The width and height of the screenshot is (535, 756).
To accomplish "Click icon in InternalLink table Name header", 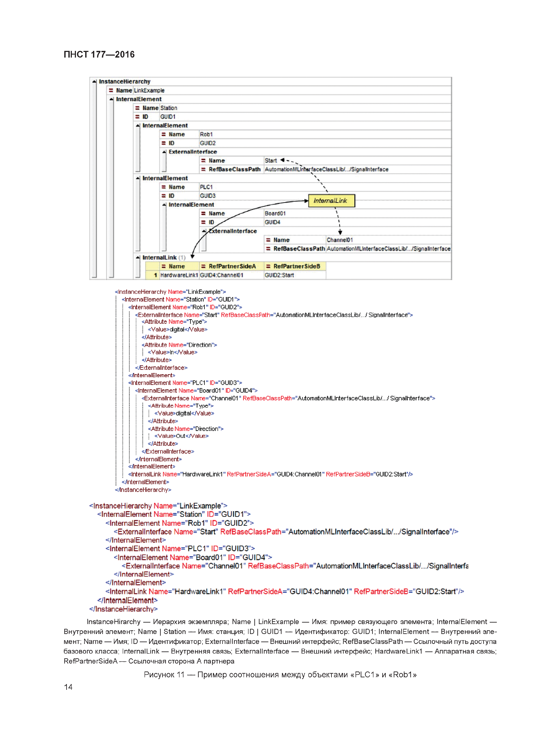I will click(164, 266).
